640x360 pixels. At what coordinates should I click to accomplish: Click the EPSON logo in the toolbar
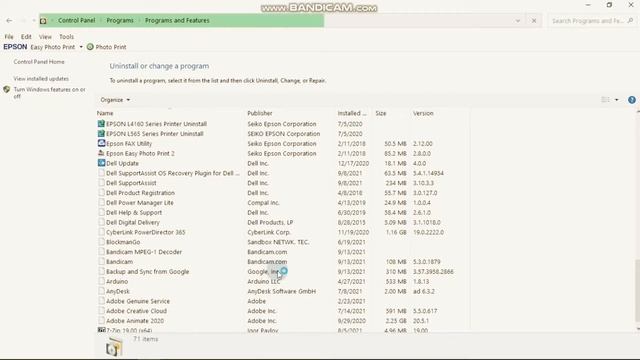pyautogui.click(x=15, y=47)
